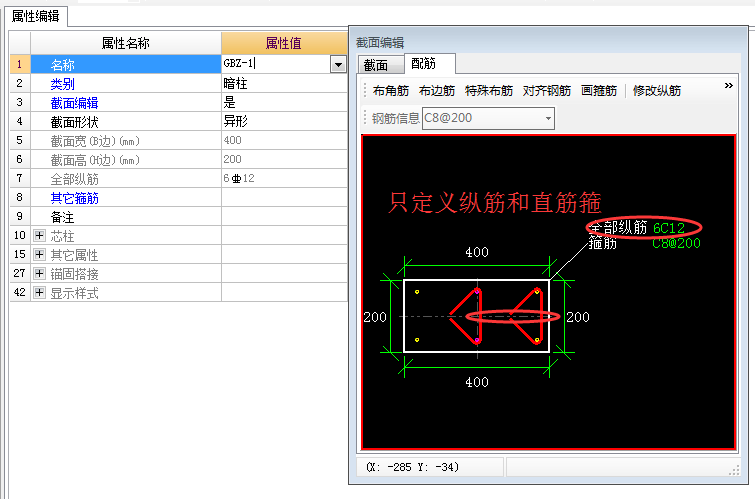Click the 属性名称 column header

click(x=126, y=43)
